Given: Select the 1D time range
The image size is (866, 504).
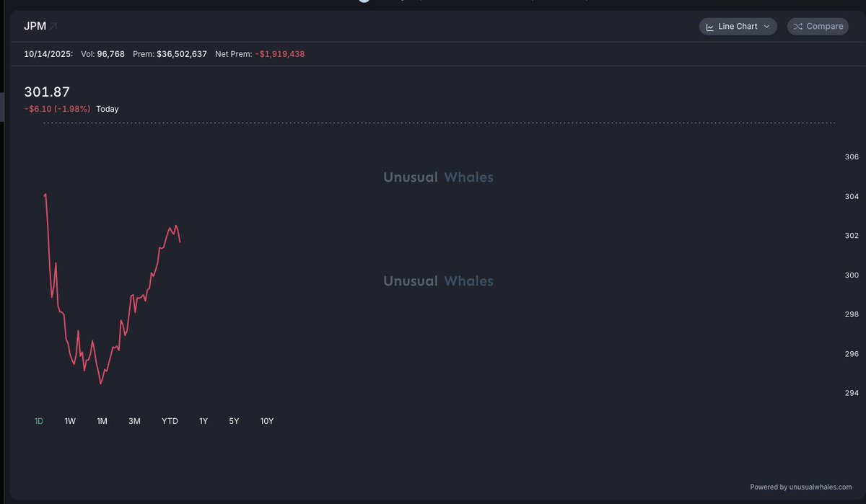Looking at the screenshot, I should 39,421.
